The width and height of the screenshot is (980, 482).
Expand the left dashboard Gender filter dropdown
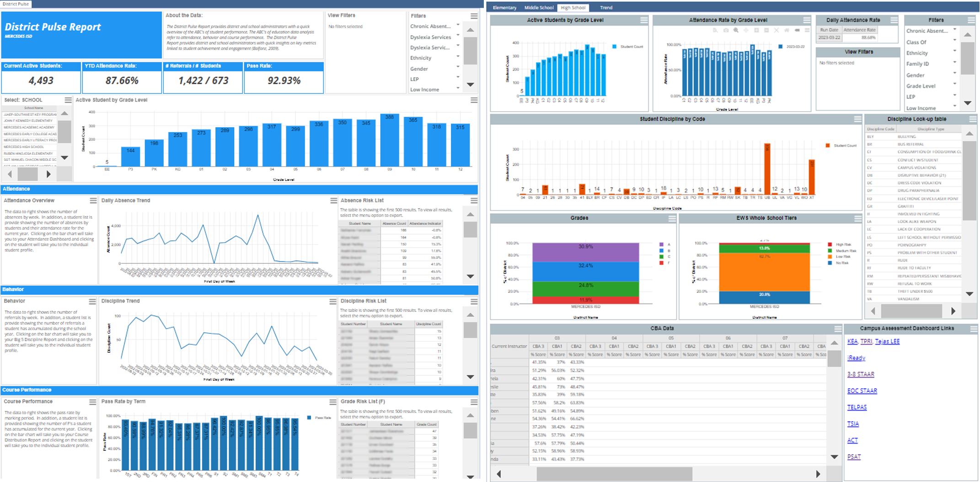(x=458, y=67)
